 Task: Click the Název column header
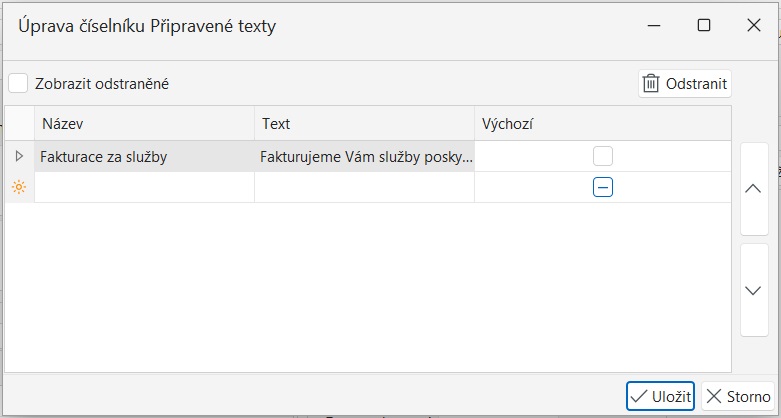click(144, 123)
